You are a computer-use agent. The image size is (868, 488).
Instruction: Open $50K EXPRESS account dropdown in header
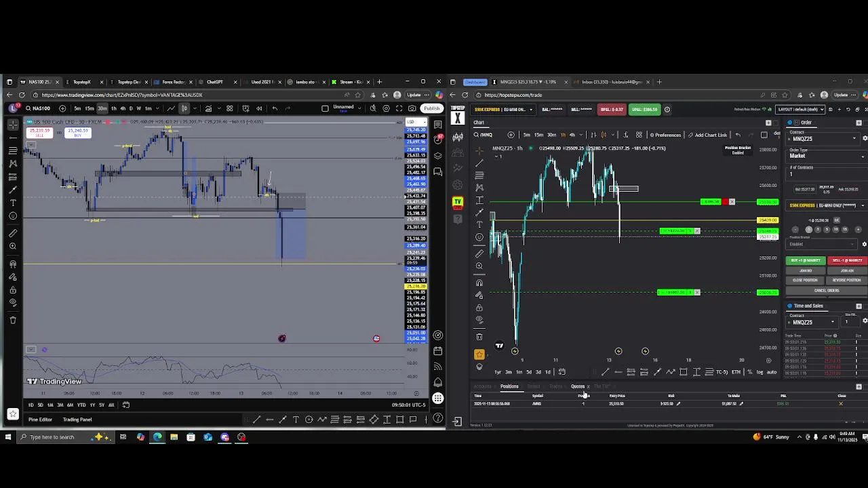pos(504,109)
